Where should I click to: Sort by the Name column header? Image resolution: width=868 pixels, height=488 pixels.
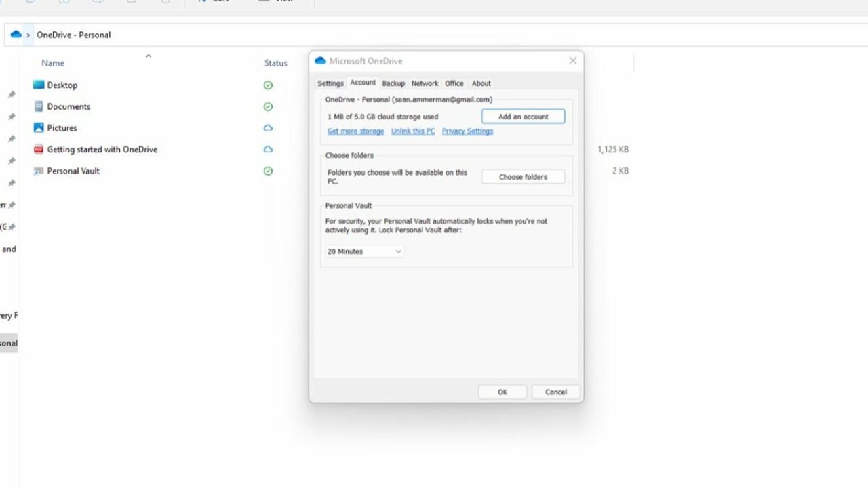(x=53, y=63)
